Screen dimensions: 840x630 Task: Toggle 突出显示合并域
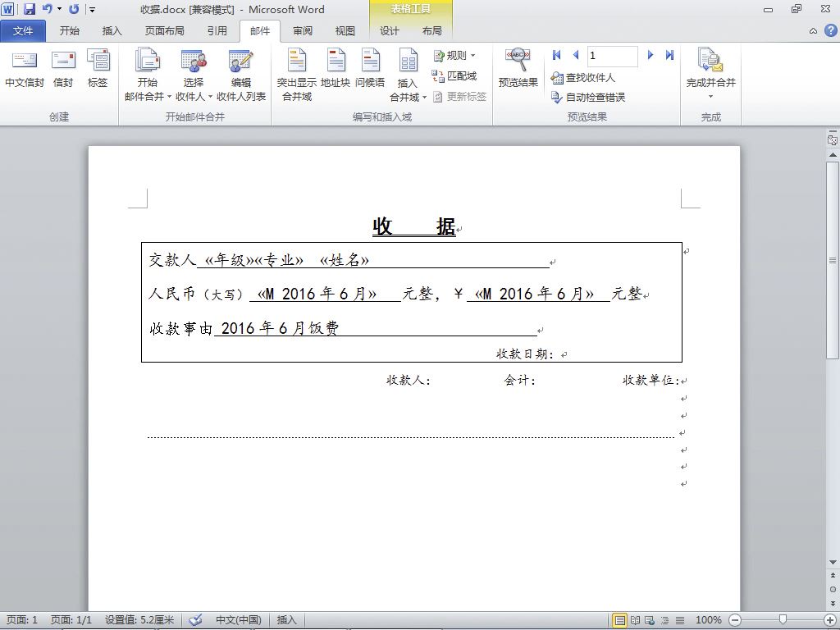pos(297,75)
